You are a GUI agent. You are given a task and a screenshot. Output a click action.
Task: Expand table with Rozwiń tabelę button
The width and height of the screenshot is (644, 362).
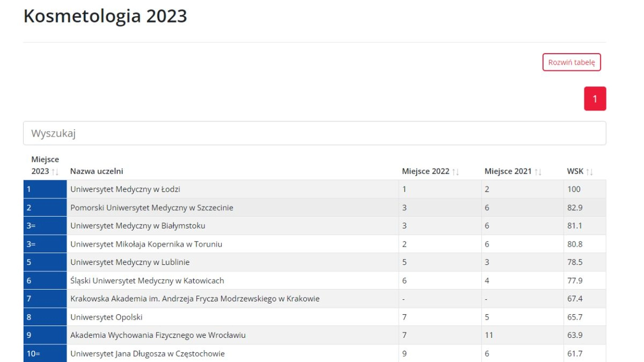point(572,62)
